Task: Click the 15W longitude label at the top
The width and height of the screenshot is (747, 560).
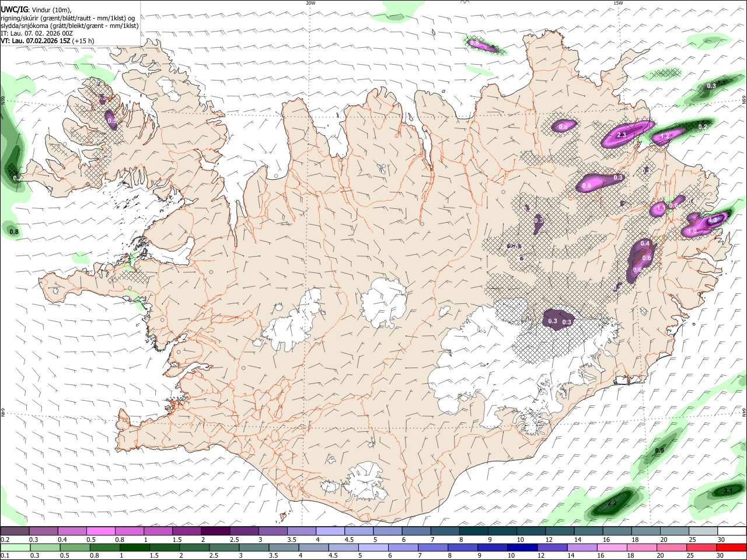Action: tap(618, 3)
